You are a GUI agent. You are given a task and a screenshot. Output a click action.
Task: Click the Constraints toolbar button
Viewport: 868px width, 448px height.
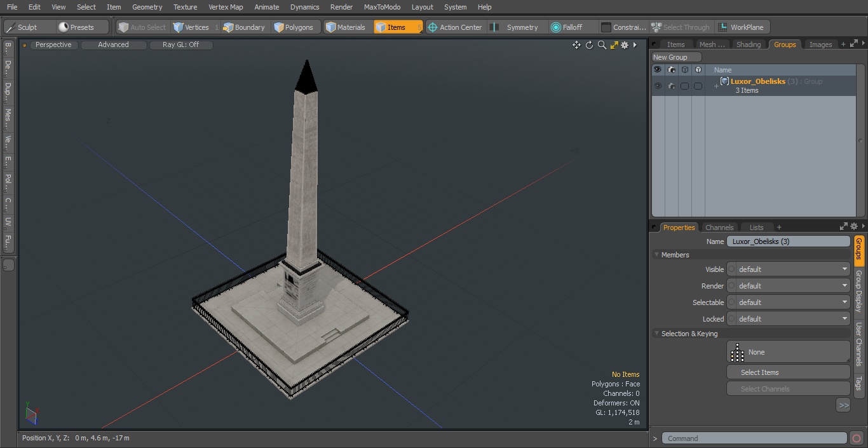click(x=624, y=27)
